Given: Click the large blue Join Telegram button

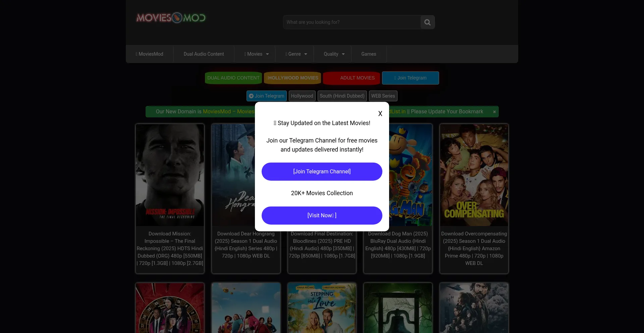Looking at the screenshot, I should [411, 78].
